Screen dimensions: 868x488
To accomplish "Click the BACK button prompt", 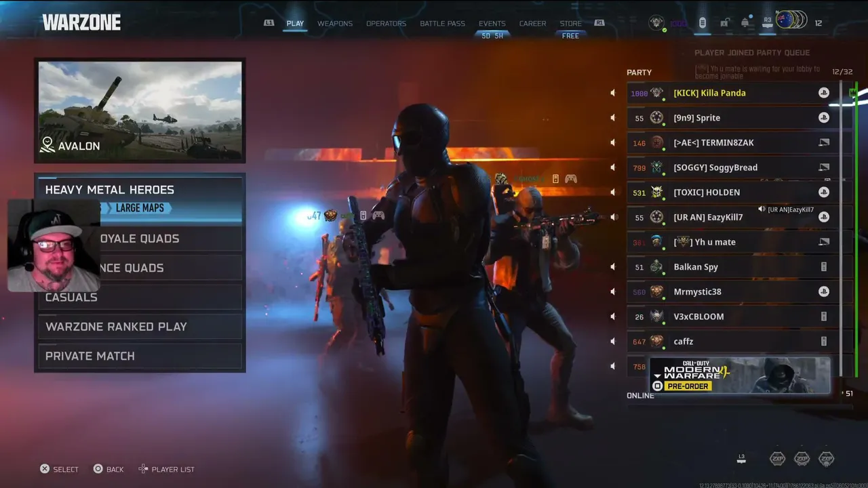I will tap(108, 469).
